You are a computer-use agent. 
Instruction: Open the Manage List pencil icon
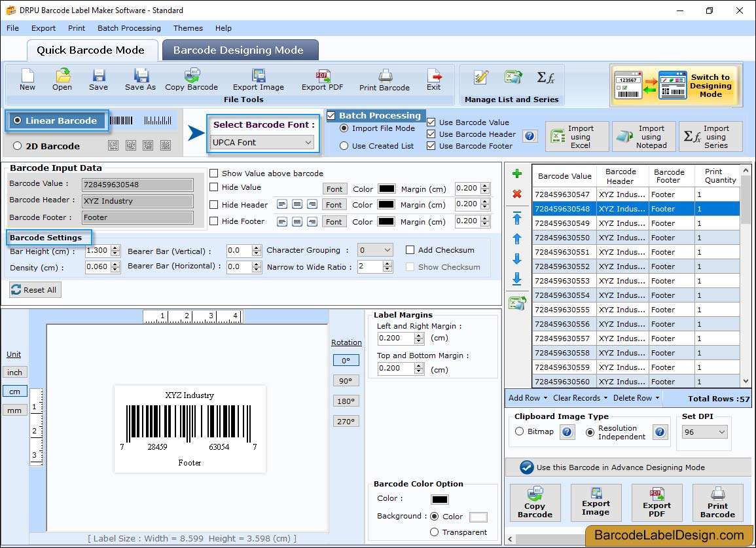(480, 78)
